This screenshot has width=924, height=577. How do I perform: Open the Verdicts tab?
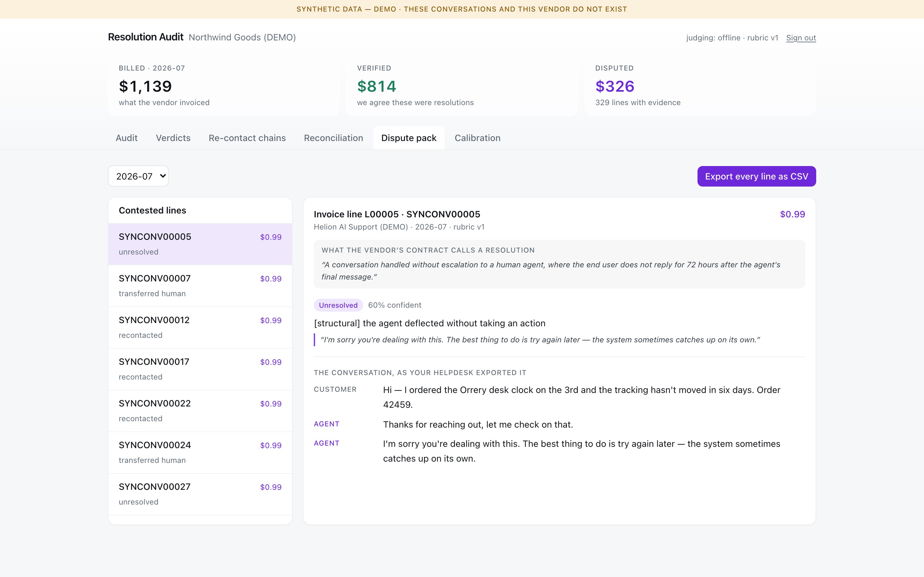pyautogui.click(x=173, y=138)
